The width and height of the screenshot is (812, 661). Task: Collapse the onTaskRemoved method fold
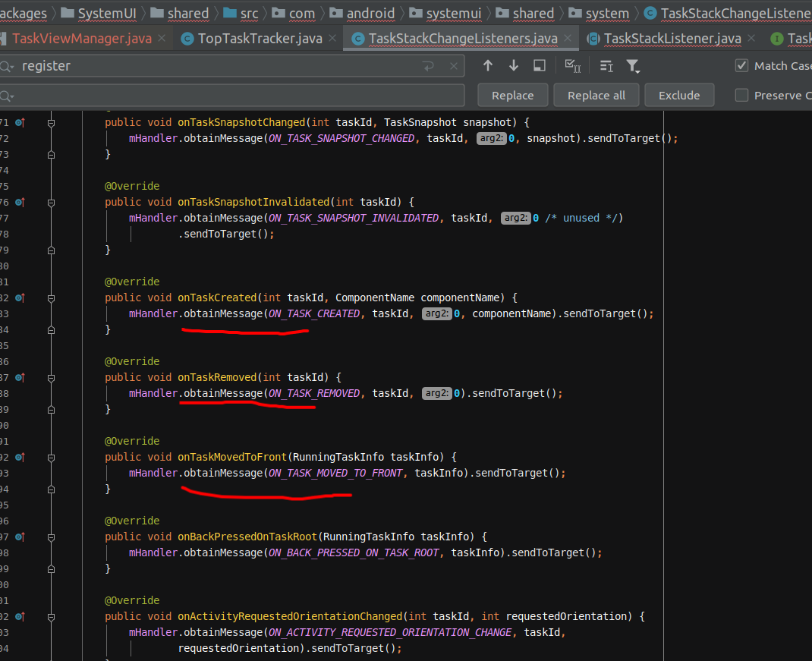click(x=52, y=378)
